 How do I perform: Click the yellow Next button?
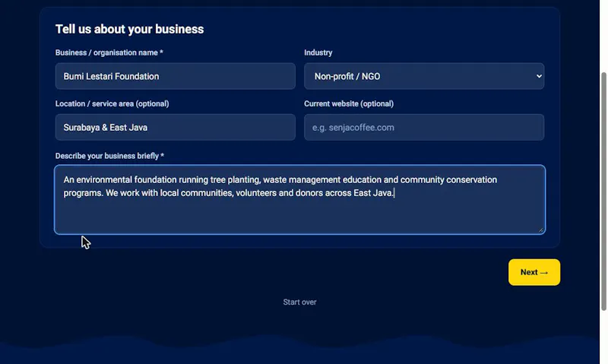[534, 272]
